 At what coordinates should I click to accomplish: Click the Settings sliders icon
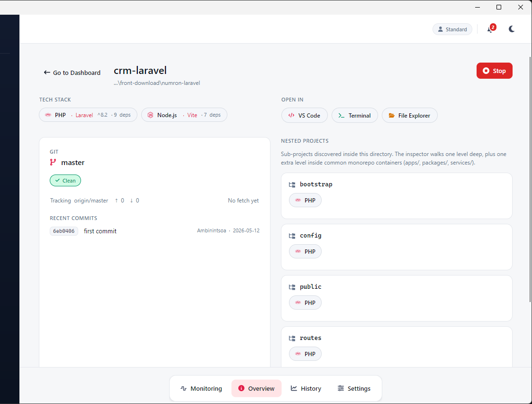341,388
